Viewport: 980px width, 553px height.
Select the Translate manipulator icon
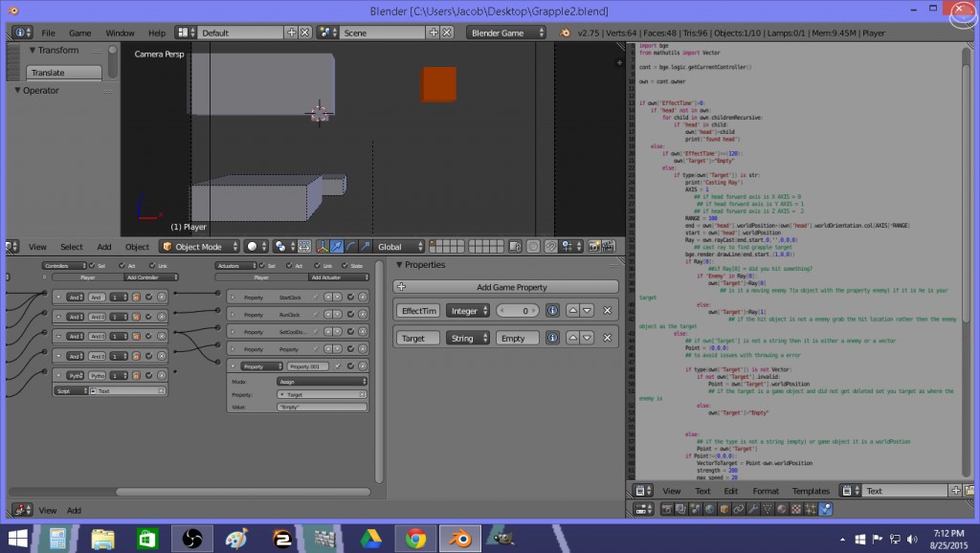tap(338, 247)
